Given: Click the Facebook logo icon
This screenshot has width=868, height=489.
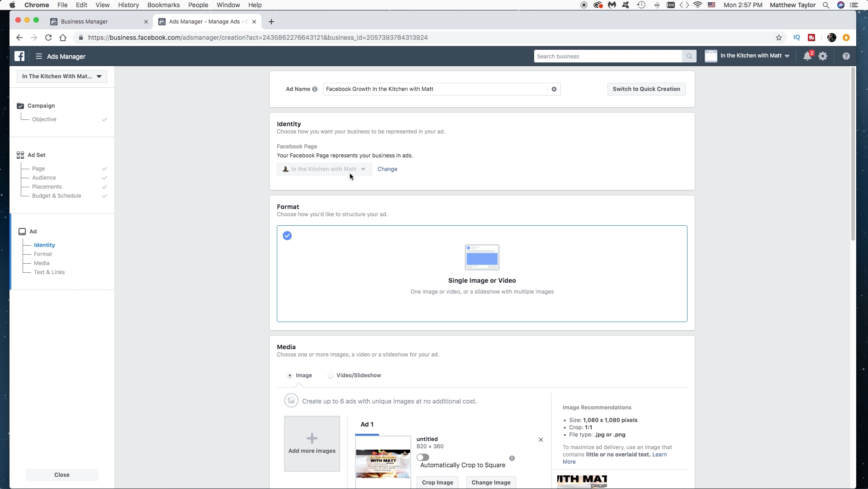Looking at the screenshot, I should [19, 56].
